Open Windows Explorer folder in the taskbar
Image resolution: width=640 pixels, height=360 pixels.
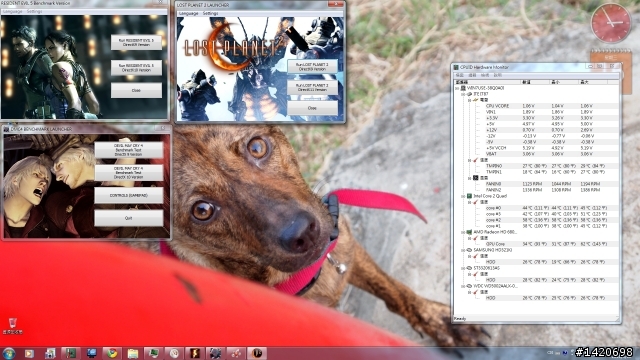click(x=133, y=353)
